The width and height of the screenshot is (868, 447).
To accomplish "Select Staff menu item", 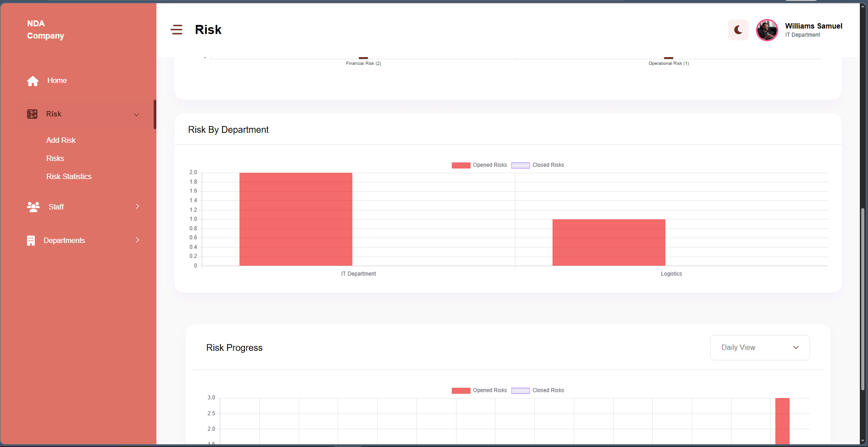I will click(56, 207).
